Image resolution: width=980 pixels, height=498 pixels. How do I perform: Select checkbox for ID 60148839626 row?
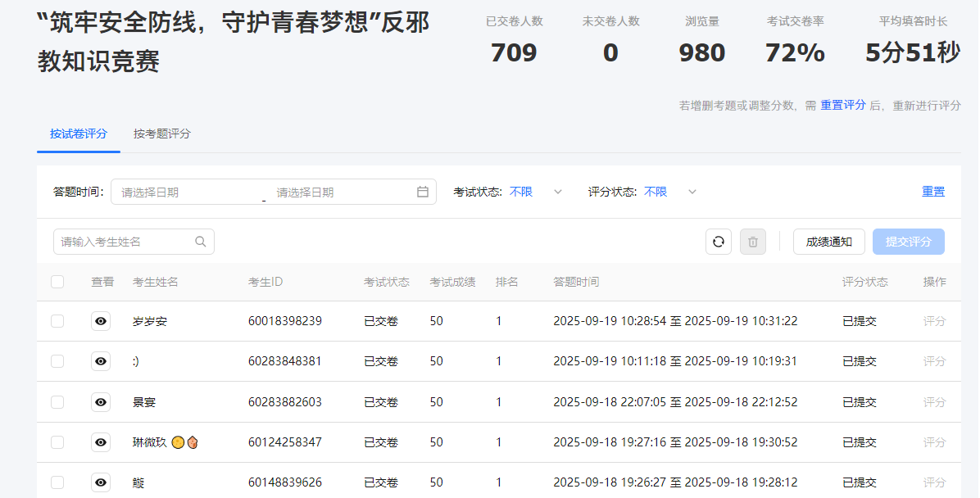(x=57, y=482)
